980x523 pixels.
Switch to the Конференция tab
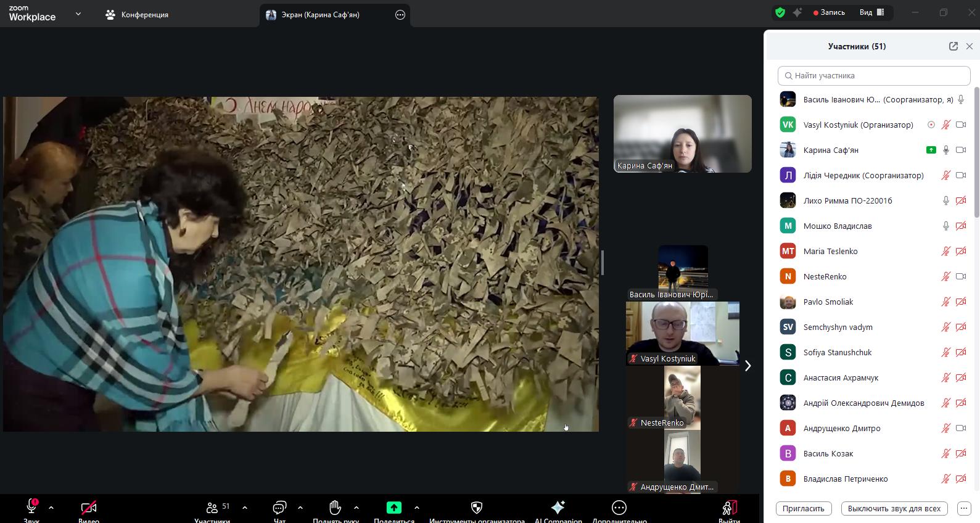tap(137, 14)
